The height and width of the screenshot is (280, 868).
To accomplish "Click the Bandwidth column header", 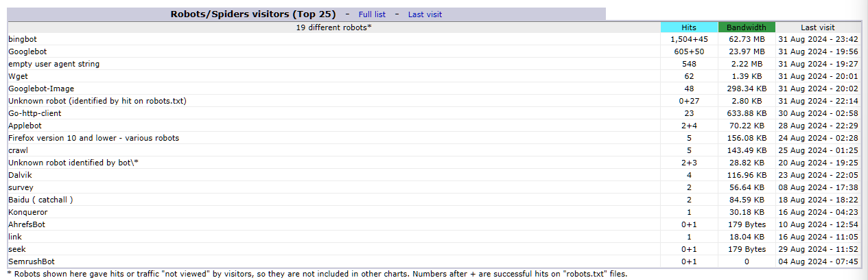I will coord(747,27).
